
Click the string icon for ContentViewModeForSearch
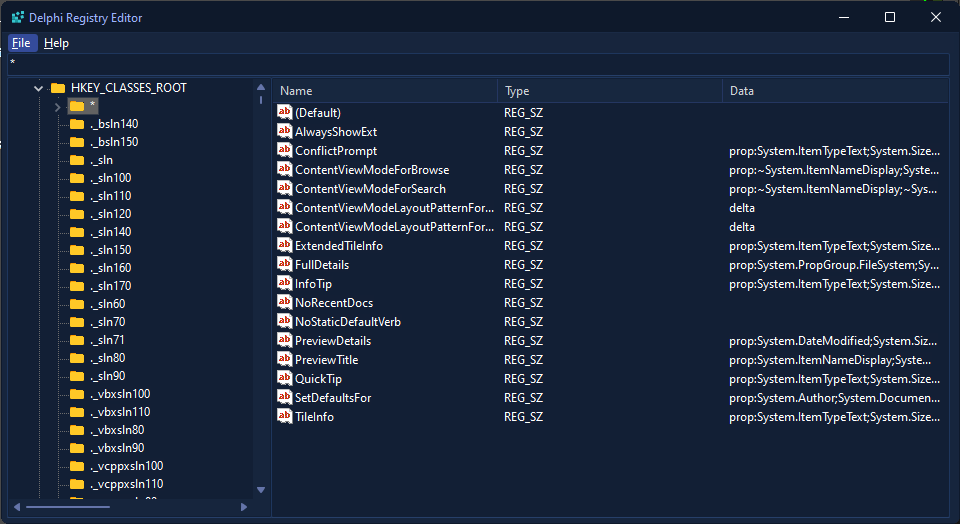285,188
